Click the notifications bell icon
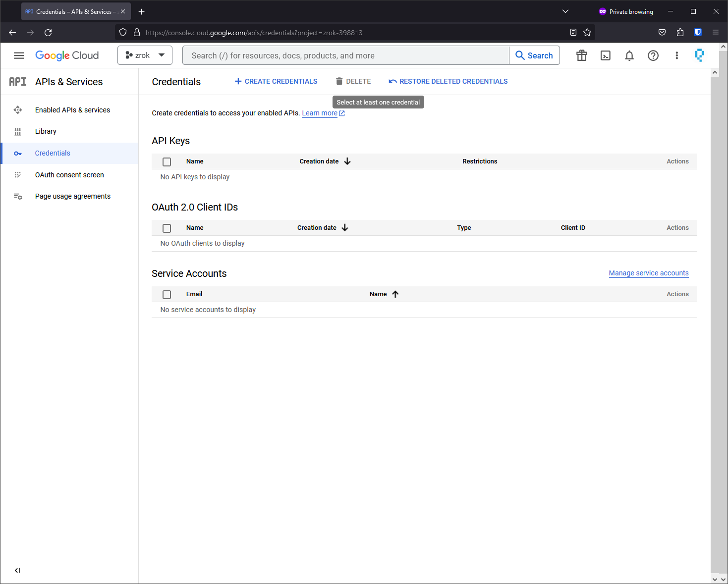 (x=629, y=55)
